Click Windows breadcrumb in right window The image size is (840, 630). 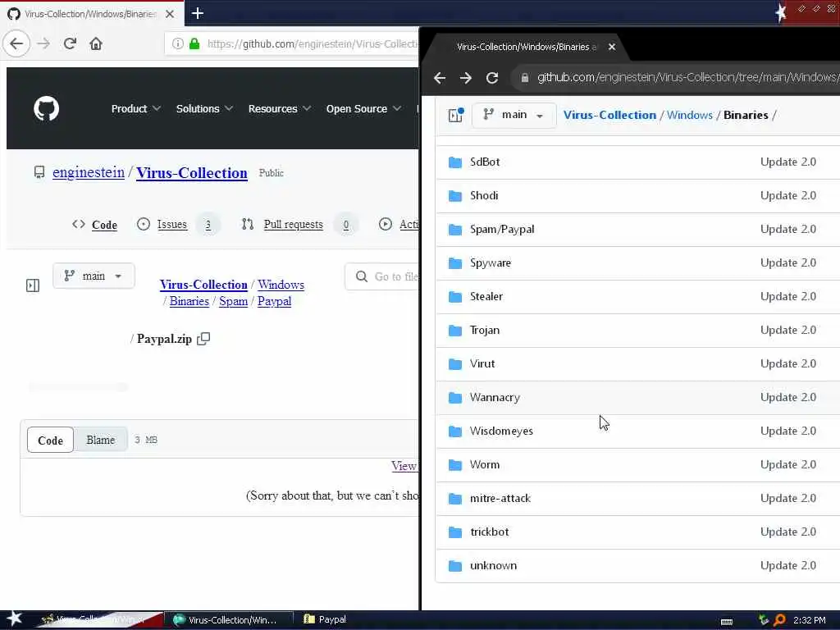(x=690, y=115)
